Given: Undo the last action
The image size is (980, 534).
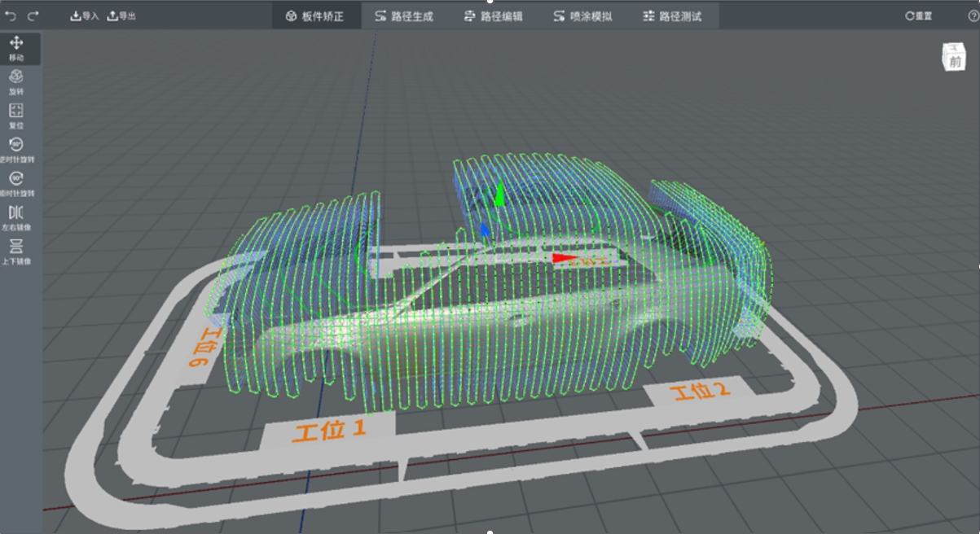Looking at the screenshot, I should 11,15.
